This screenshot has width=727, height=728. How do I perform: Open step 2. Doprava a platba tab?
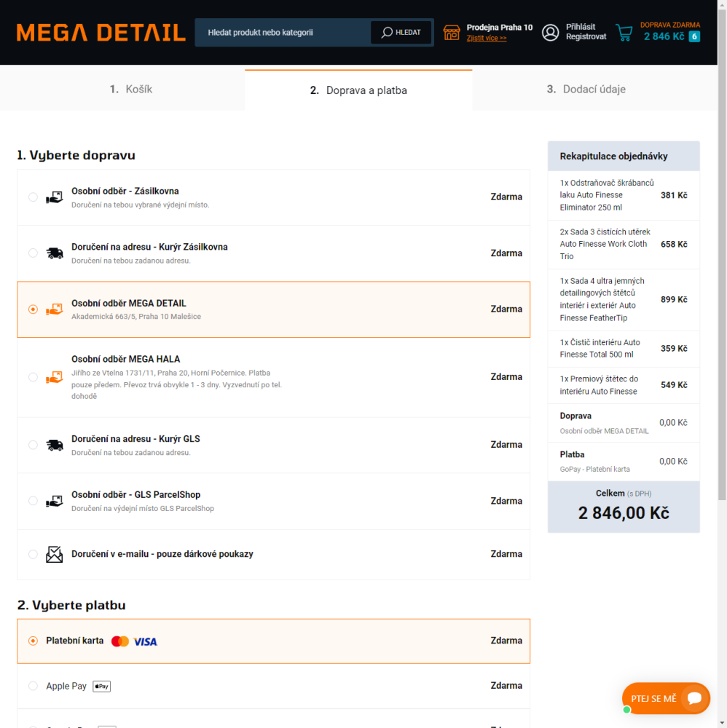point(358,90)
